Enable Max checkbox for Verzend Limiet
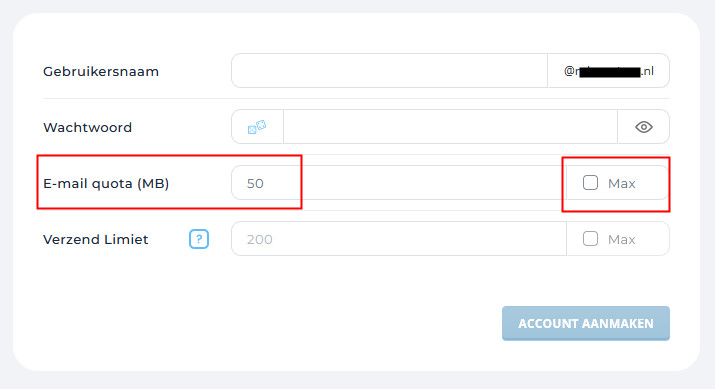This screenshot has width=715, height=389. click(x=590, y=239)
